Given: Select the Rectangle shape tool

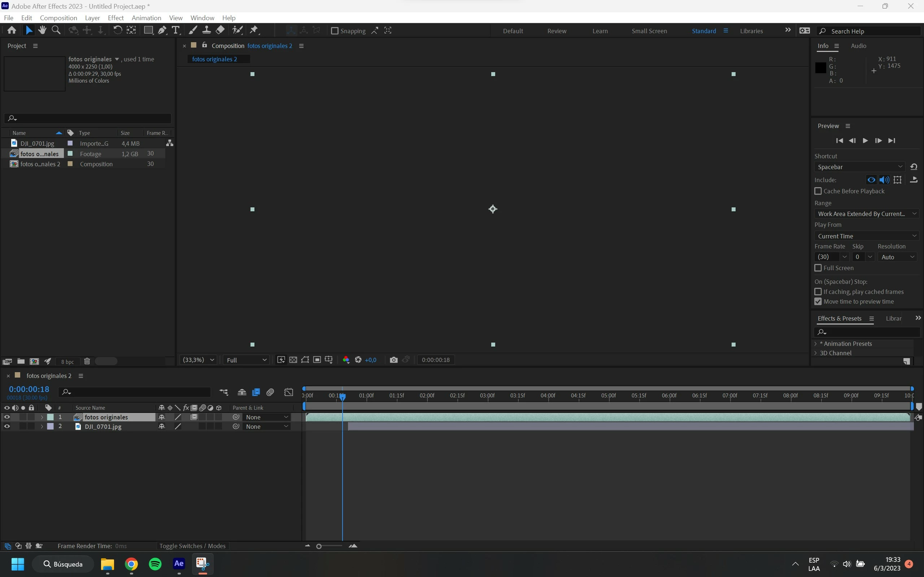Looking at the screenshot, I should pyautogui.click(x=148, y=31).
